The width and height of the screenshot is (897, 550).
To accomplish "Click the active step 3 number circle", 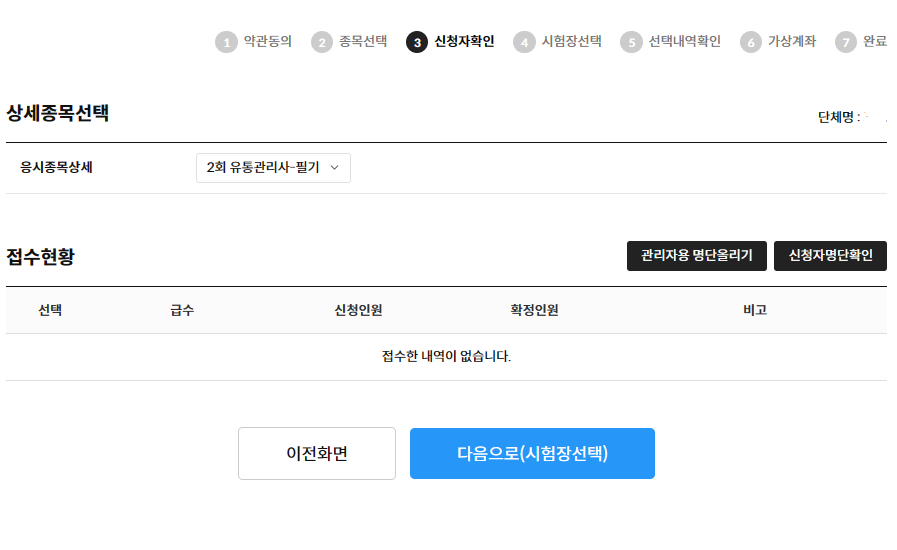I will click(x=417, y=42).
